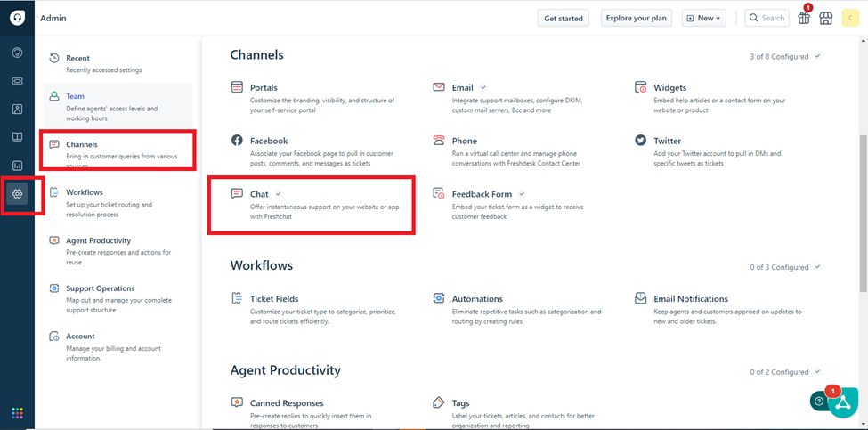
Task: Open the Solutions book icon in left rail
Action: [x=17, y=137]
